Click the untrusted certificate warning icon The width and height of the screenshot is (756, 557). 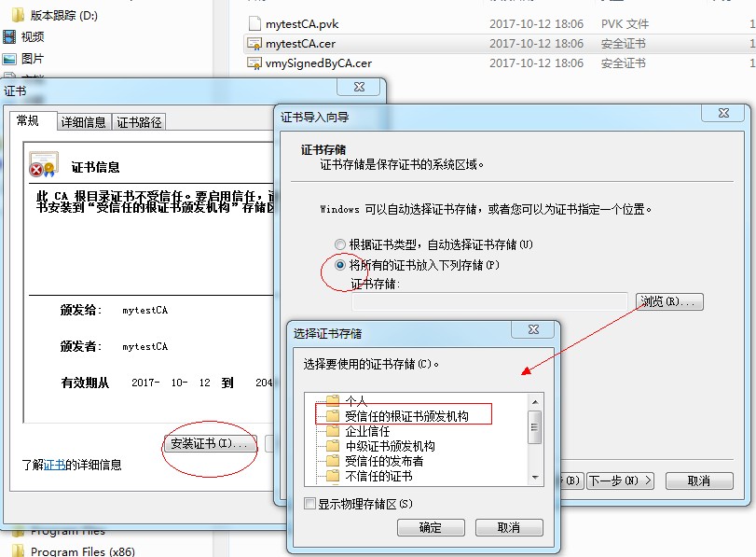pos(43,164)
